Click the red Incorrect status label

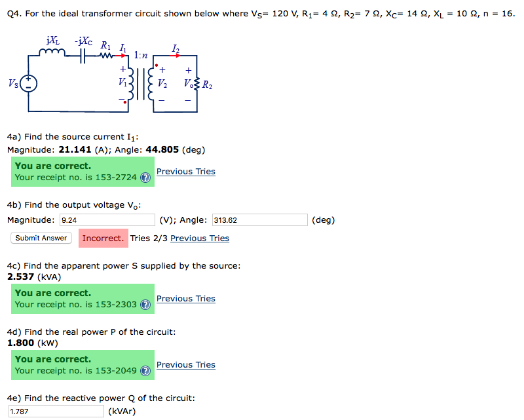[x=103, y=238]
